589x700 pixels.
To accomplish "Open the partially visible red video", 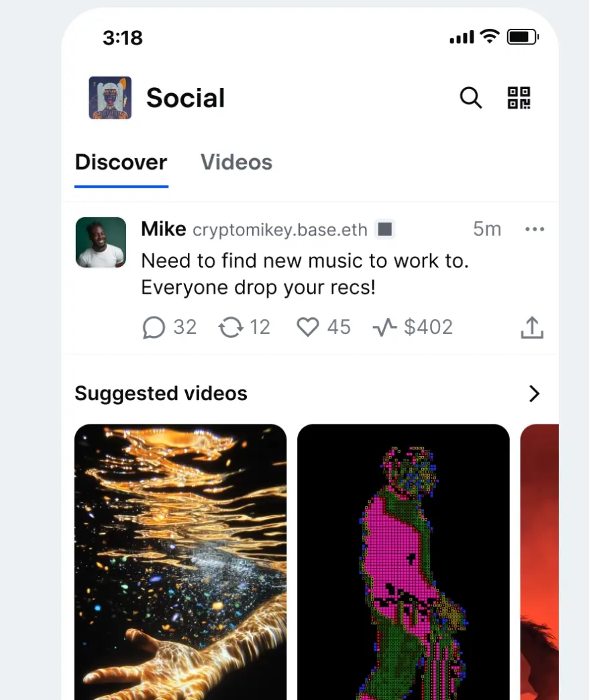I will (x=539, y=562).
